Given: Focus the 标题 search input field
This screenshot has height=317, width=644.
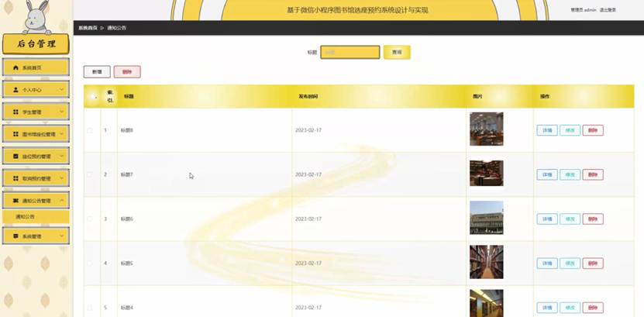Looking at the screenshot, I should pyautogui.click(x=350, y=52).
